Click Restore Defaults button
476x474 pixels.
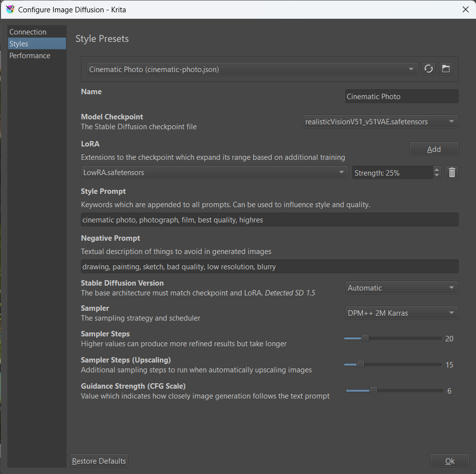pyautogui.click(x=99, y=461)
